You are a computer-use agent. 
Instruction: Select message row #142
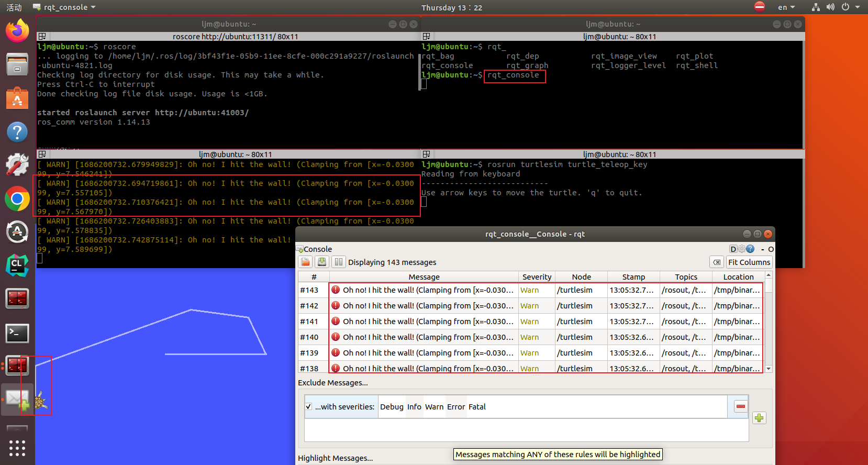point(531,305)
